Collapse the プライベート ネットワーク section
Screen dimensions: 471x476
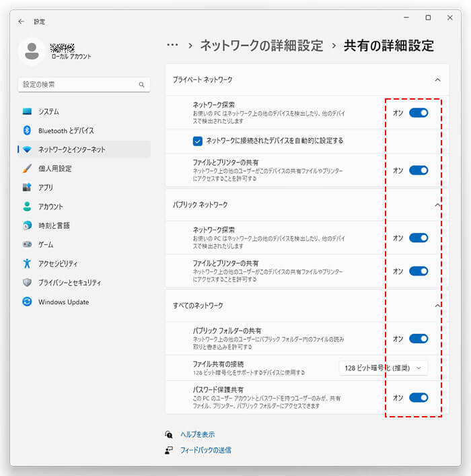[437, 80]
